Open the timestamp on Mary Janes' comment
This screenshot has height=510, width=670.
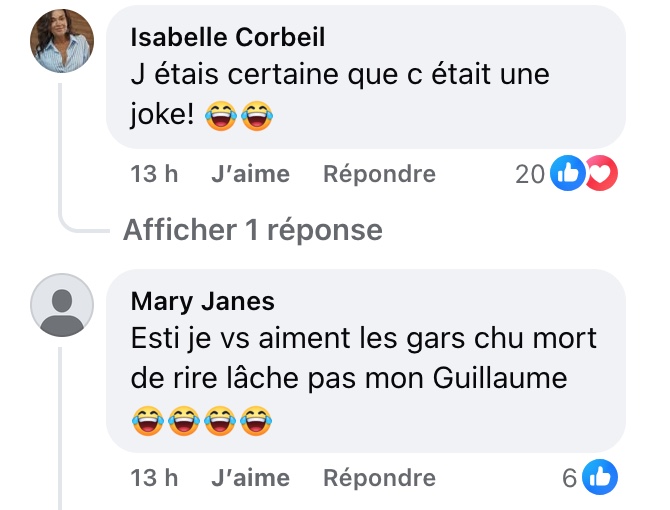pos(154,478)
